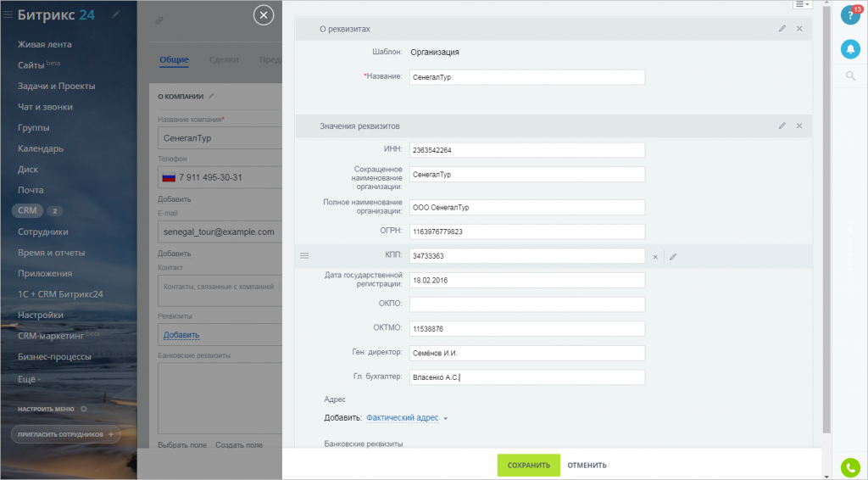Image resolution: width=868 pixels, height=480 pixels.
Task: Click the help question mark icon
Action: pos(849,15)
